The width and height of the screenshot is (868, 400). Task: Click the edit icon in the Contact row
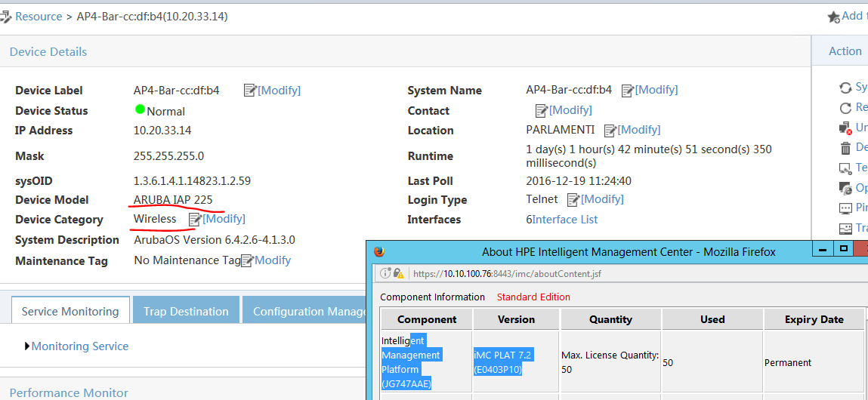coord(542,111)
